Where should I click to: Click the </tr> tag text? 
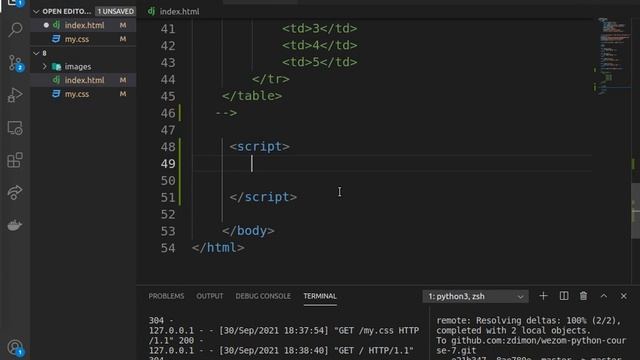(x=271, y=79)
